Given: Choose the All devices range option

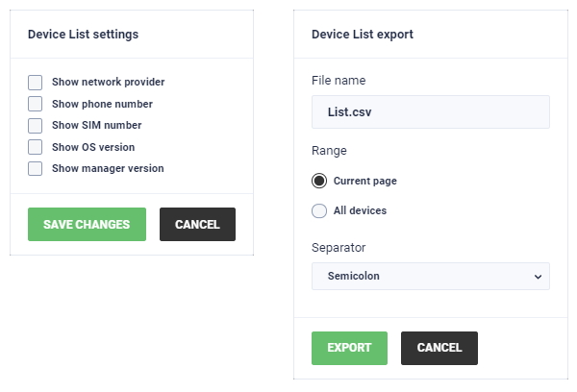Looking at the screenshot, I should click(x=319, y=210).
